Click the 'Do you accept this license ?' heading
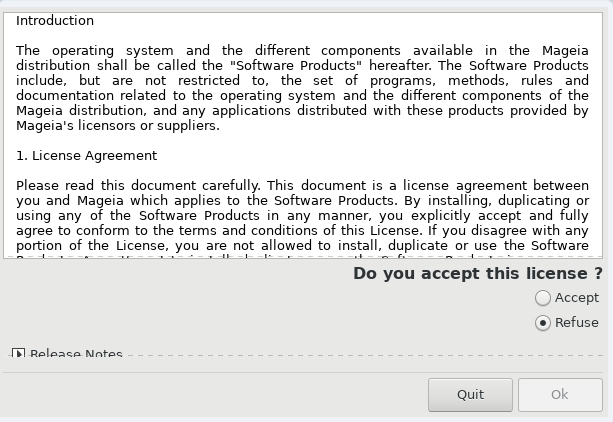Screen dimensions: 613x422 [478, 273]
